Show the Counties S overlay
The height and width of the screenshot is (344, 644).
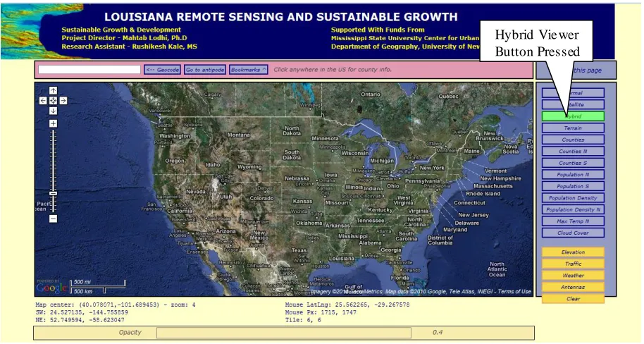pos(573,163)
